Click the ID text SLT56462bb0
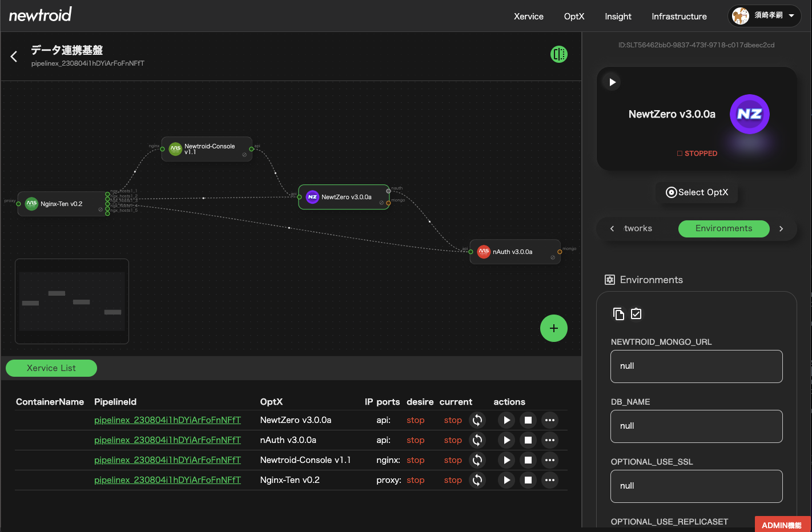The image size is (812, 532). point(696,45)
